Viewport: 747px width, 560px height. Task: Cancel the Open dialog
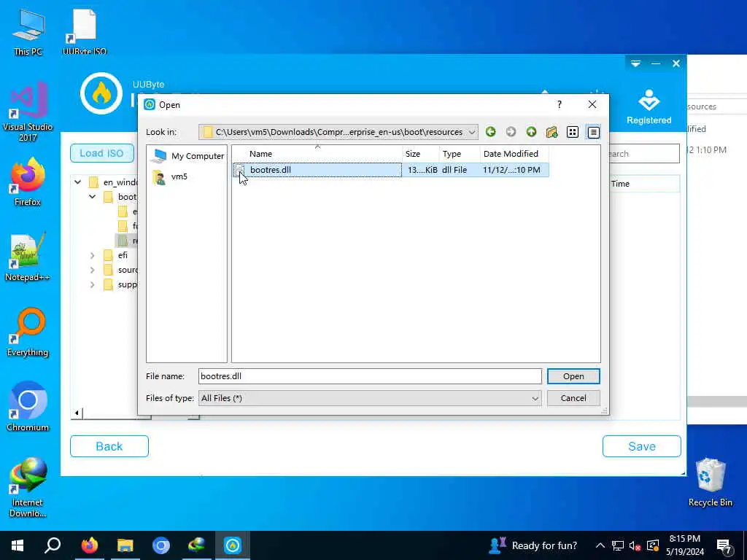click(x=573, y=398)
